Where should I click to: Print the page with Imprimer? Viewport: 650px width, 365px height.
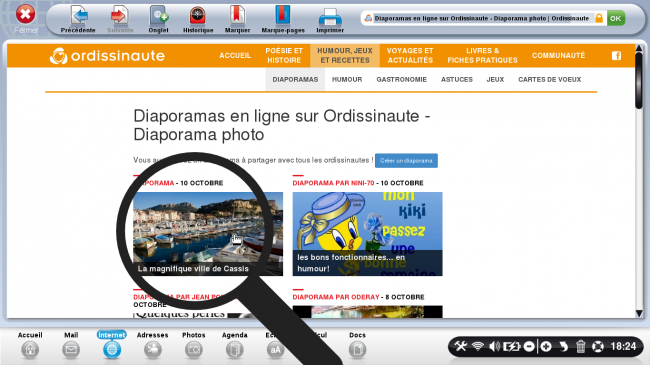[x=330, y=19]
